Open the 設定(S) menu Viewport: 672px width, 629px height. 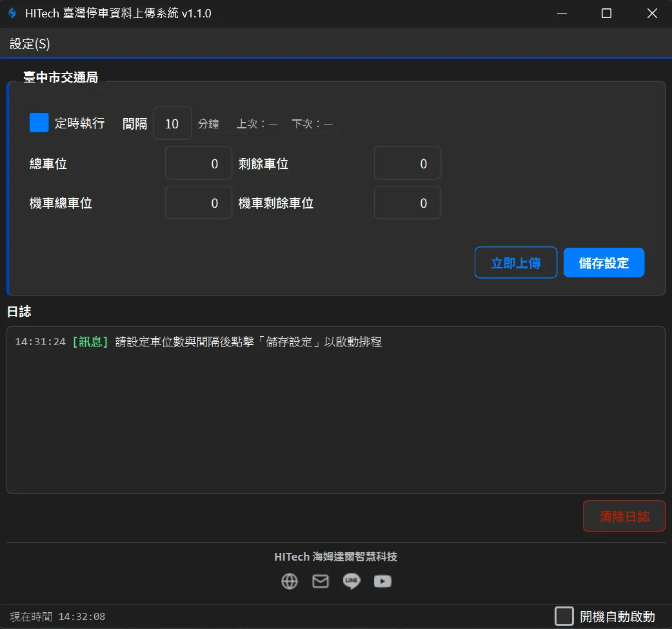click(x=30, y=44)
